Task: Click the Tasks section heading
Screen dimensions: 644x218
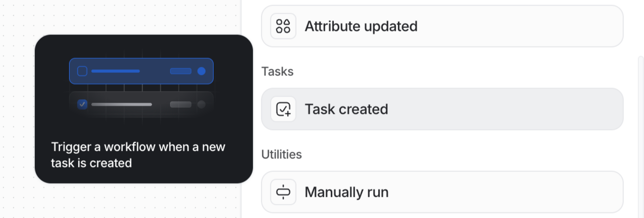Action: [277, 71]
